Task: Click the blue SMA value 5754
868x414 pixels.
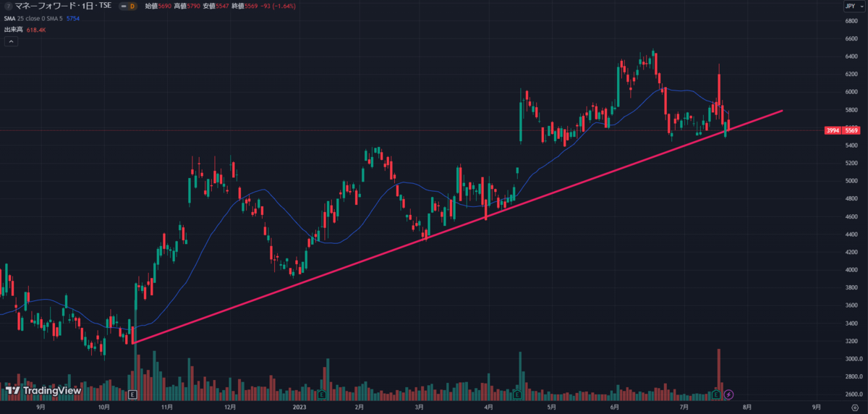Action: coord(75,18)
